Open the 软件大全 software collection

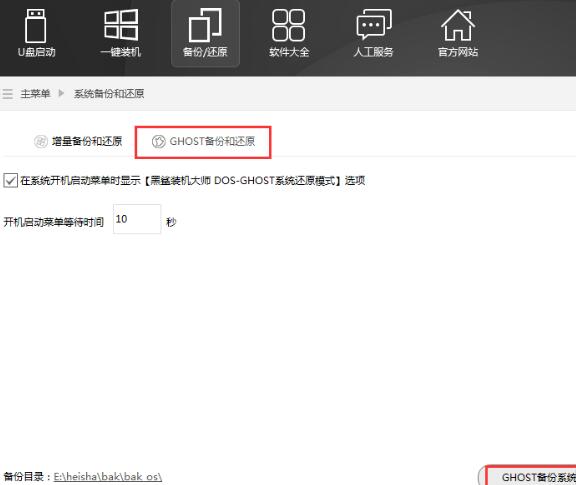click(x=289, y=33)
